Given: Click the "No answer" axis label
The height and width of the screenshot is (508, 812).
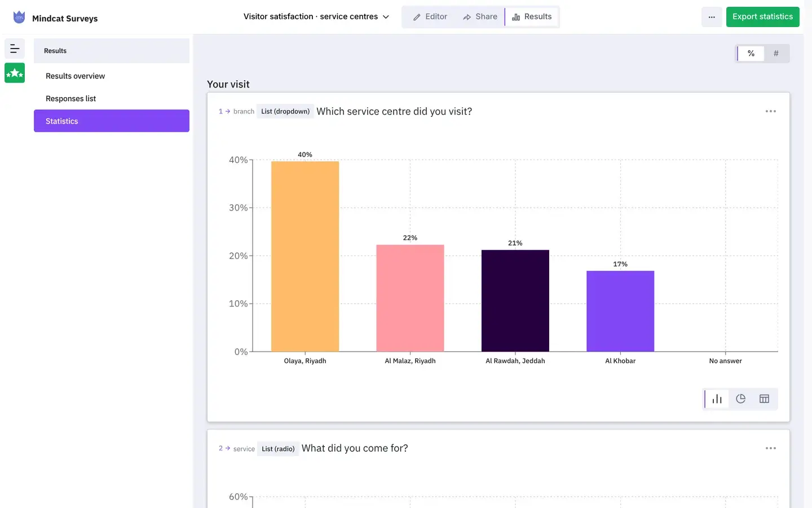Looking at the screenshot, I should point(725,361).
